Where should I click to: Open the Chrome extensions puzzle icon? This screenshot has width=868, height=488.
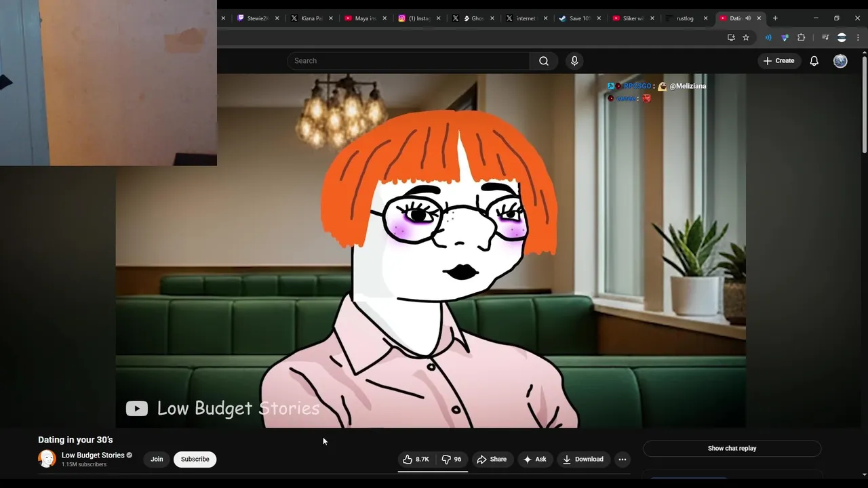(x=801, y=37)
